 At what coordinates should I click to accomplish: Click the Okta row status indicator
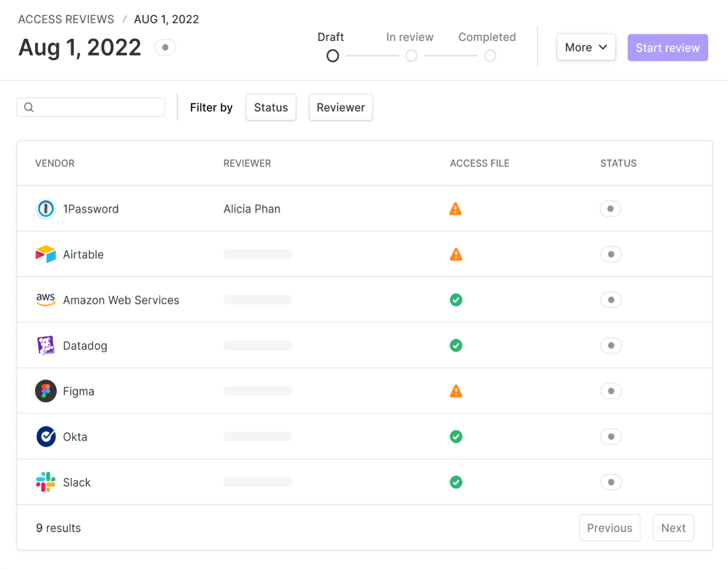coord(611,436)
